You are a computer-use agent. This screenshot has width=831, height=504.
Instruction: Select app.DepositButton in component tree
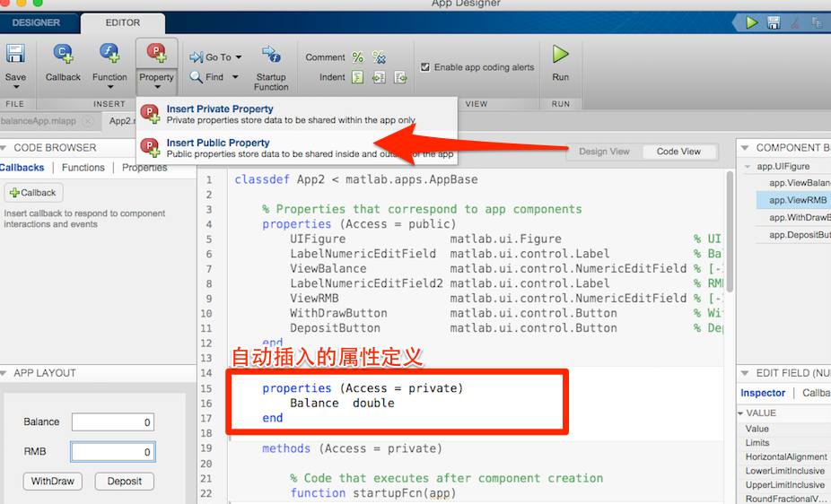[800, 235]
